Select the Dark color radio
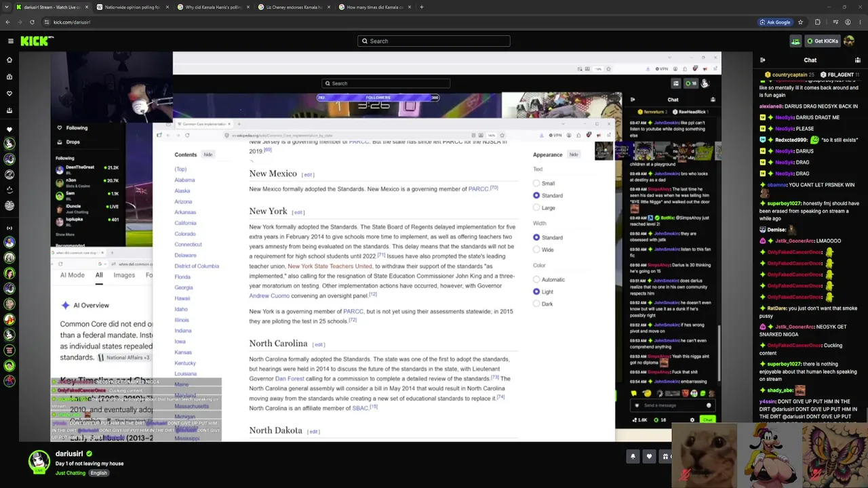 [x=536, y=304]
